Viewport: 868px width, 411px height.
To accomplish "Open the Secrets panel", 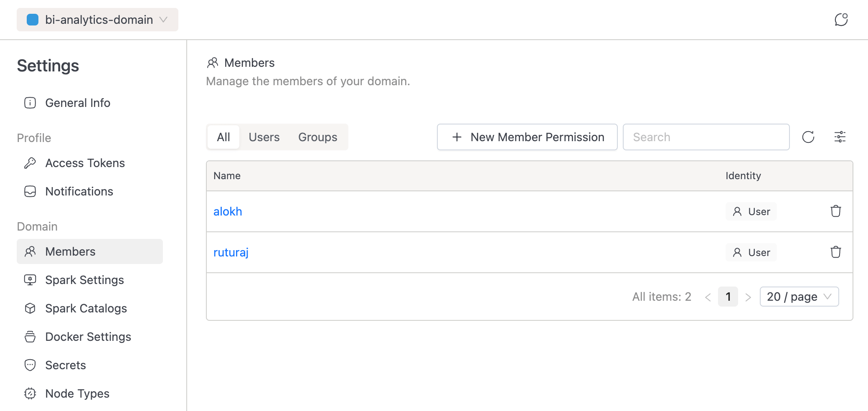I will tap(65, 365).
